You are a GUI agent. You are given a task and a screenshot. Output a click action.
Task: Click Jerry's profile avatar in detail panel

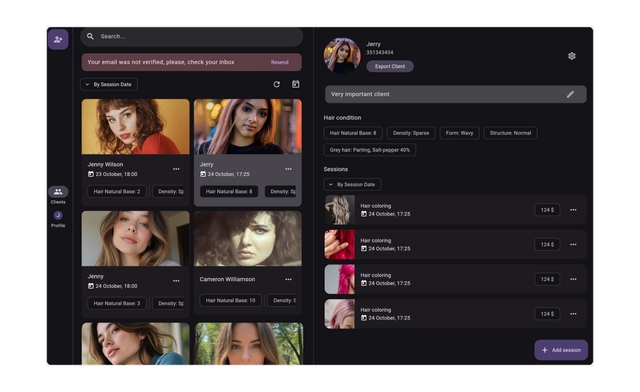tap(342, 56)
